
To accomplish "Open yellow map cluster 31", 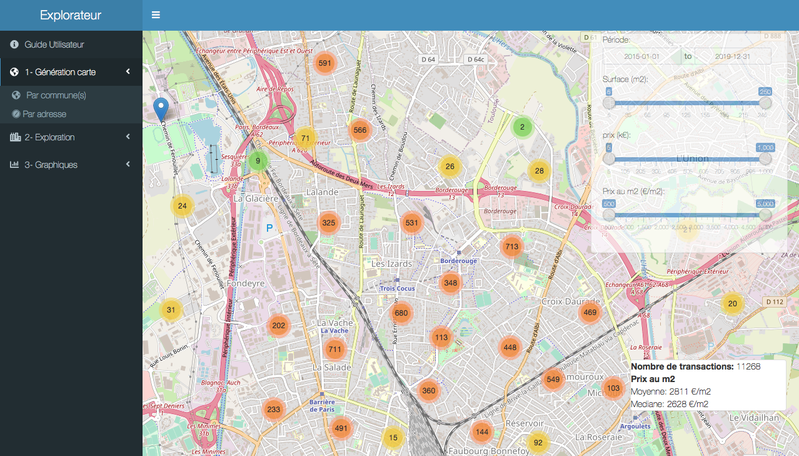I will 171,310.
